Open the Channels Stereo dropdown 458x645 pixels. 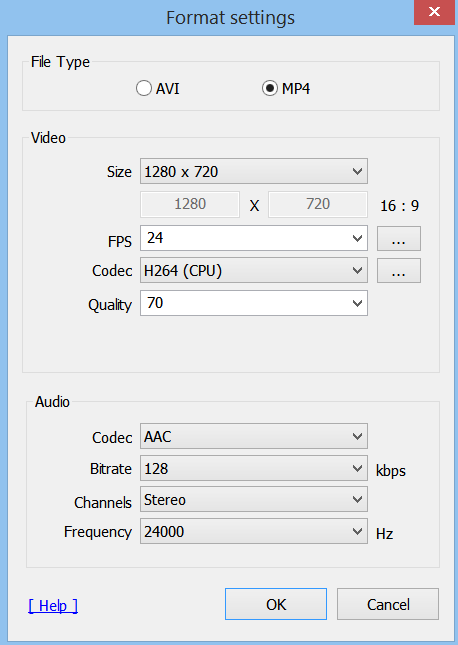click(x=254, y=499)
